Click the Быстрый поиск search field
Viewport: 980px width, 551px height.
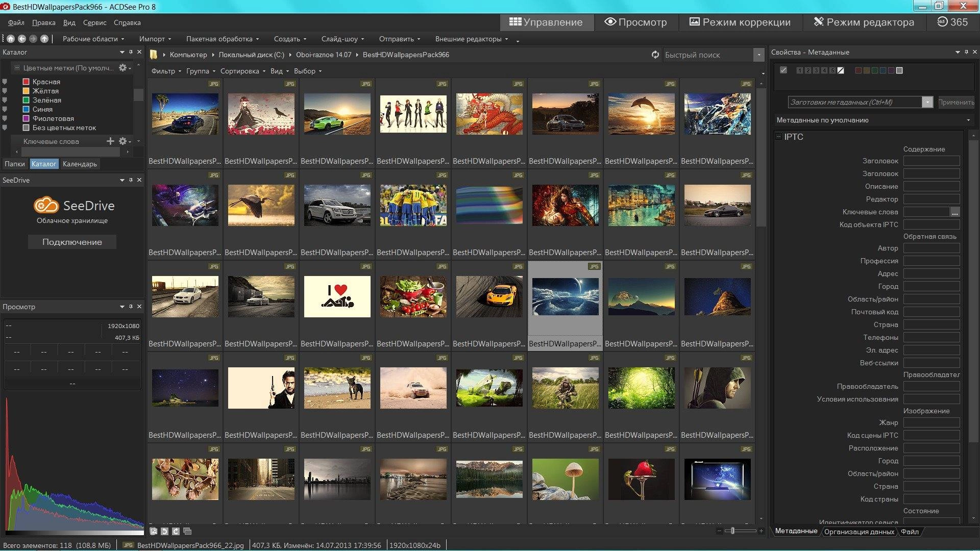(708, 55)
